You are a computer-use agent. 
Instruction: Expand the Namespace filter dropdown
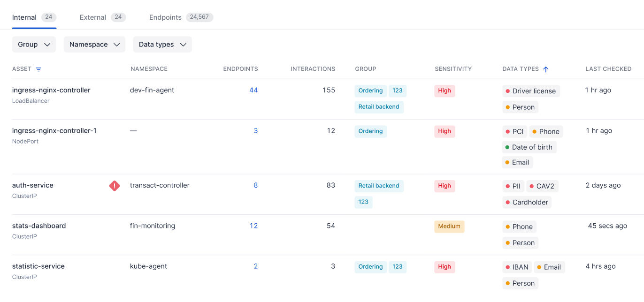(x=94, y=45)
